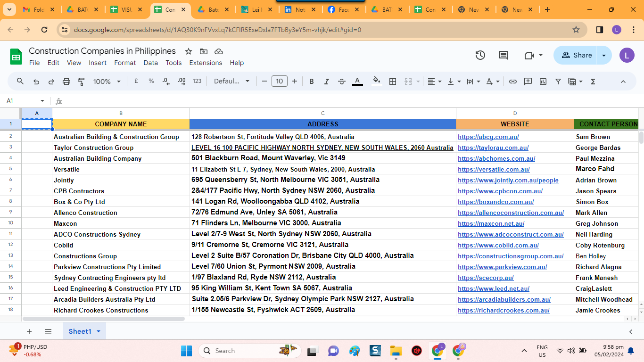The image size is (644, 362).
Task: Toggle italic formatting
Action: pyautogui.click(x=327, y=82)
